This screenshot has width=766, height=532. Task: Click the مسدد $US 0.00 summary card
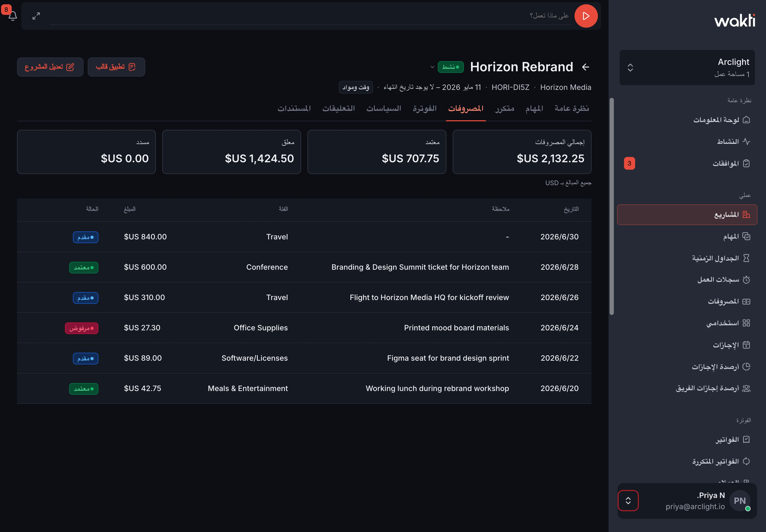(86, 152)
